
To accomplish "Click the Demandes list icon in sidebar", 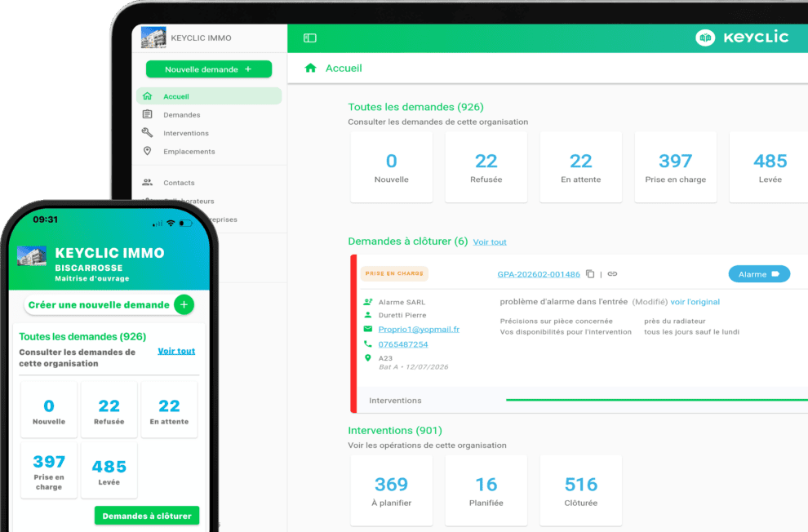I will click(x=148, y=114).
